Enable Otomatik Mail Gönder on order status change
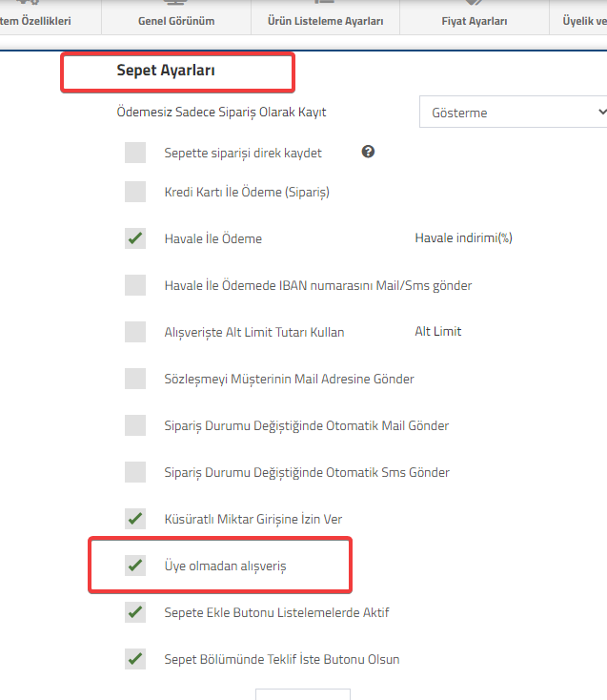This screenshot has width=607, height=700. (x=135, y=425)
